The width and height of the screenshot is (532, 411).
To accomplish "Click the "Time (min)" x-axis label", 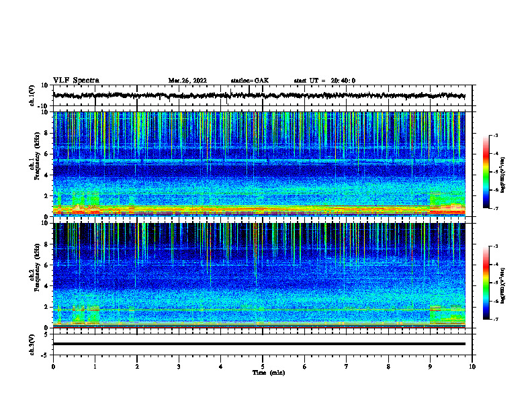I will (x=269, y=373).
